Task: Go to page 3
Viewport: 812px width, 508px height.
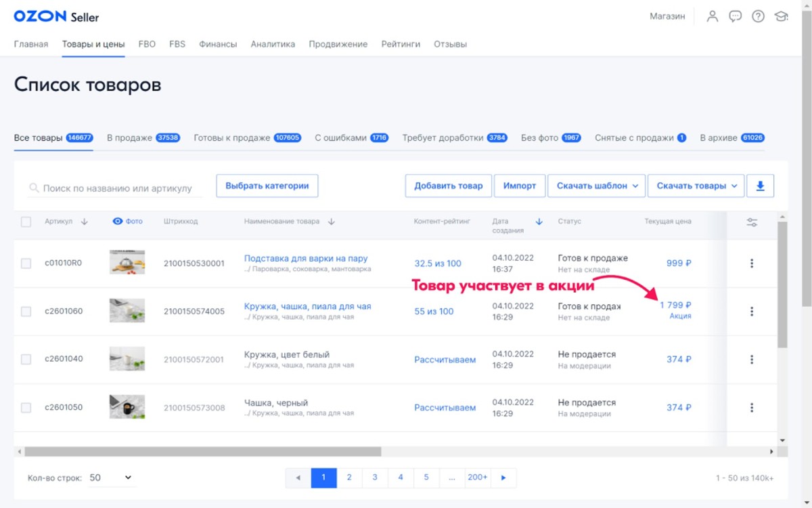Action: pos(375,478)
